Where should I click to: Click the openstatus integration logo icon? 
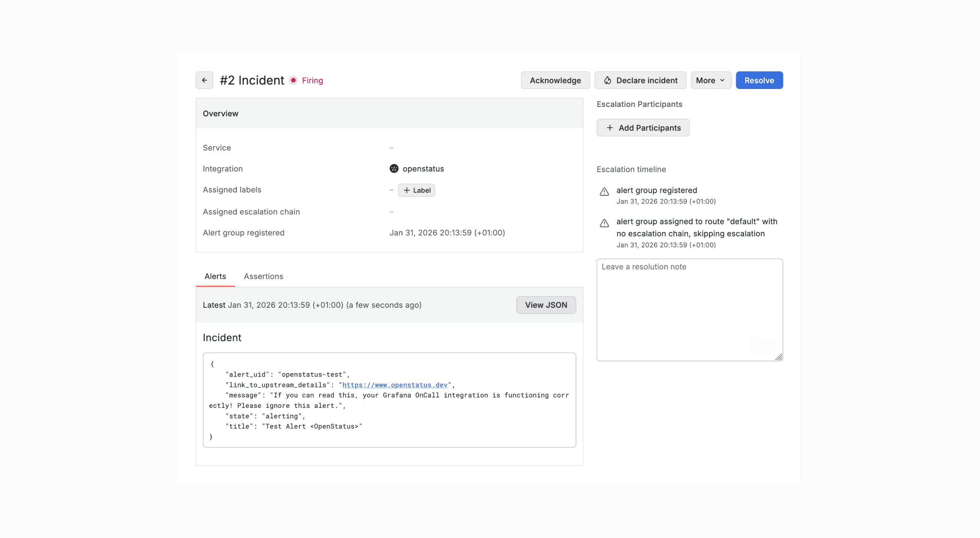point(394,169)
